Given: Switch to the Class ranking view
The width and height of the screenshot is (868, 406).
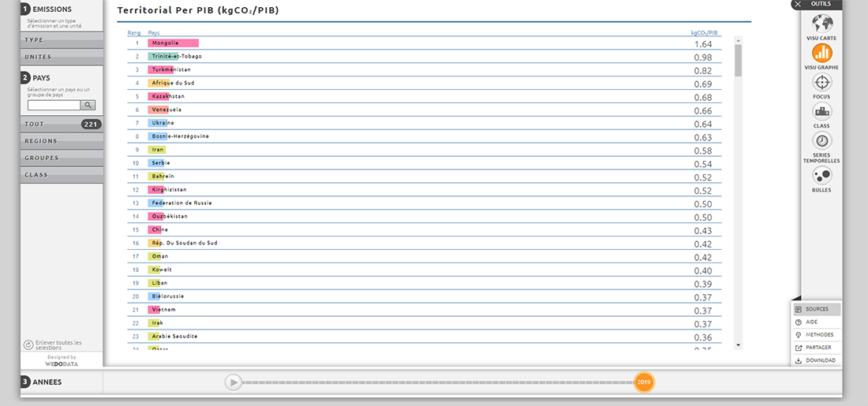Looking at the screenshot, I should coord(821,111).
